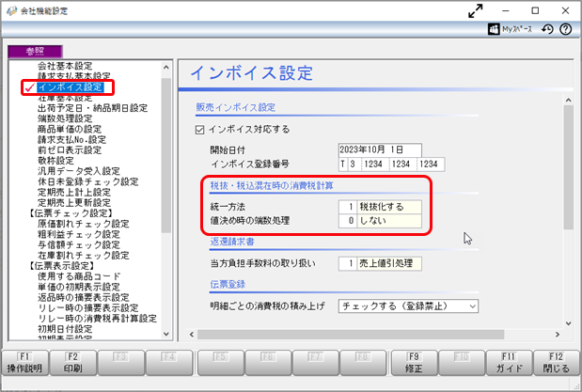The width and height of the screenshot is (582, 392).
Task: Select 粗利益チェック設定 item
Action: [x=79, y=234]
